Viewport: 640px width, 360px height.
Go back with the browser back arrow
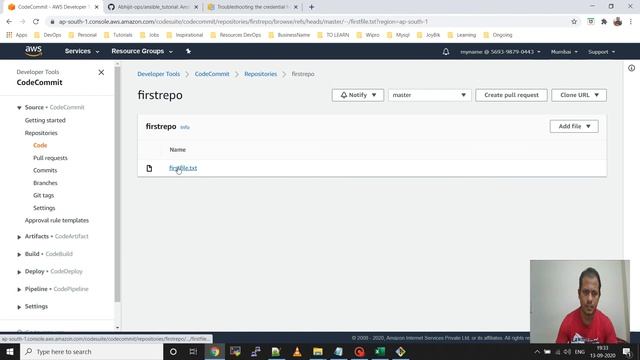click(x=9, y=22)
